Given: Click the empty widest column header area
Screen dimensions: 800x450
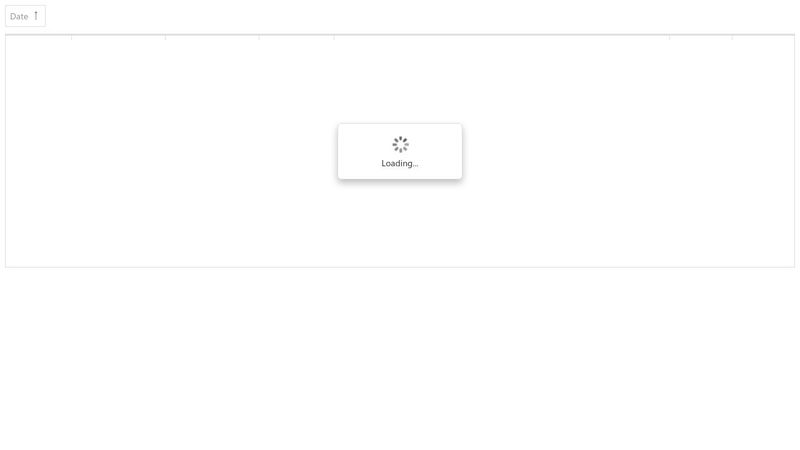Looking at the screenshot, I should [x=502, y=37].
